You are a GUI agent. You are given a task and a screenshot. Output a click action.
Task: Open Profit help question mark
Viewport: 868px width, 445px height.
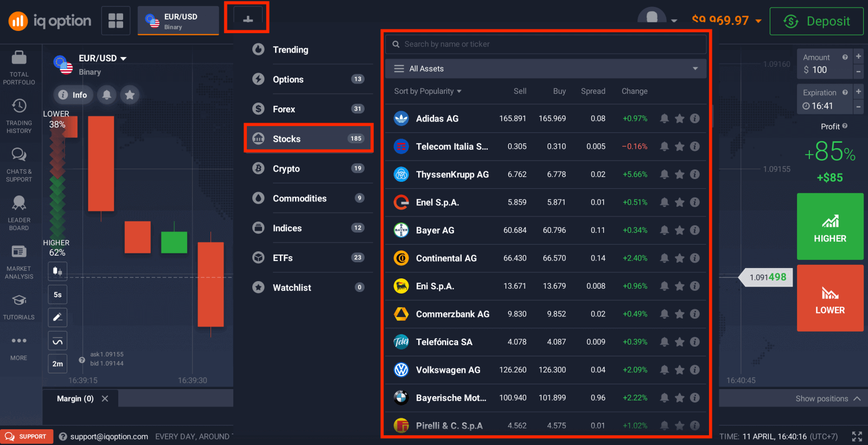click(x=845, y=126)
